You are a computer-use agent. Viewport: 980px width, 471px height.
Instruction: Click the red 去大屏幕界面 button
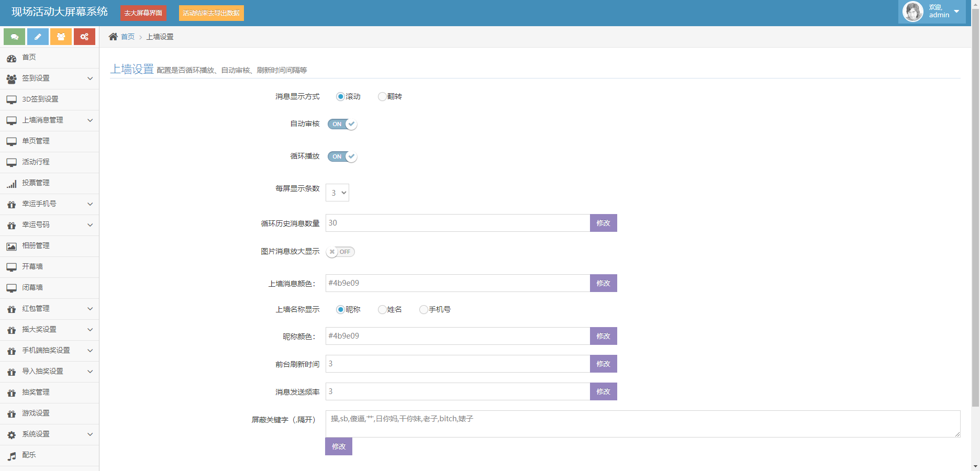pyautogui.click(x=143, y=13)
